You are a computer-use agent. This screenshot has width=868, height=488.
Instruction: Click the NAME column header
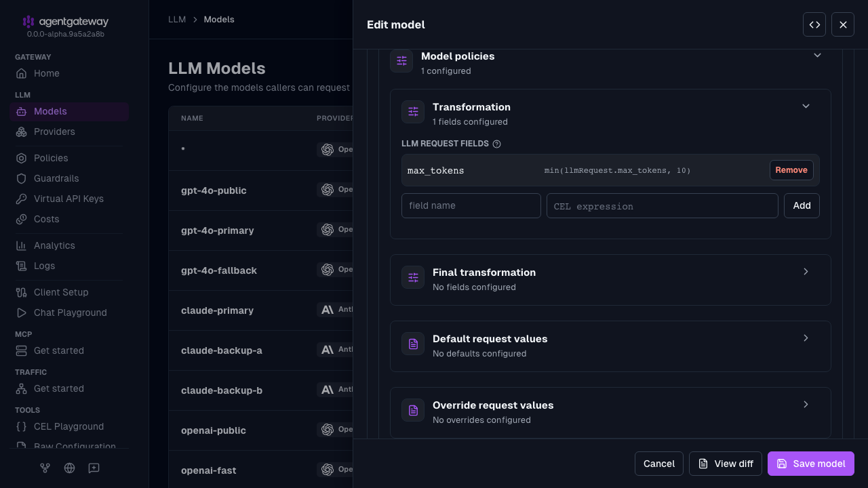tap(192, 118)
